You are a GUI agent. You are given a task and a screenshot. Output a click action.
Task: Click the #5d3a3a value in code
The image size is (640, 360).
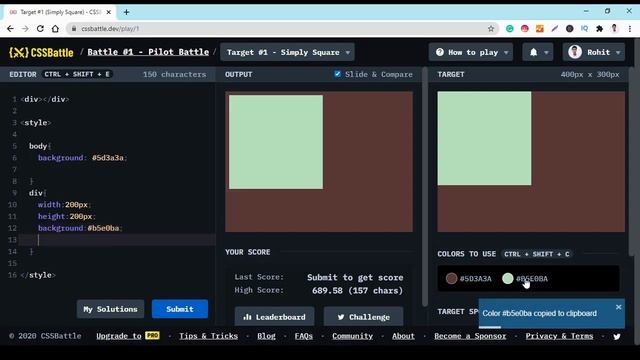(x=108, y=158)
